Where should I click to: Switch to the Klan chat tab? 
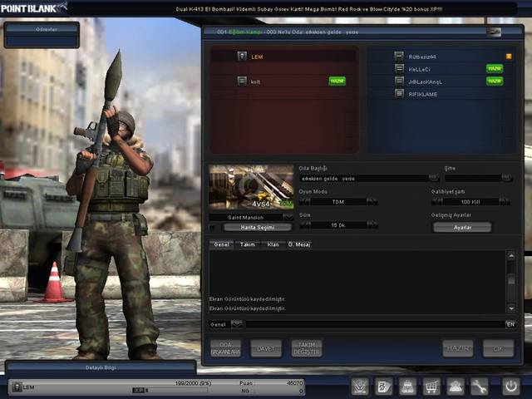point(272,245)
